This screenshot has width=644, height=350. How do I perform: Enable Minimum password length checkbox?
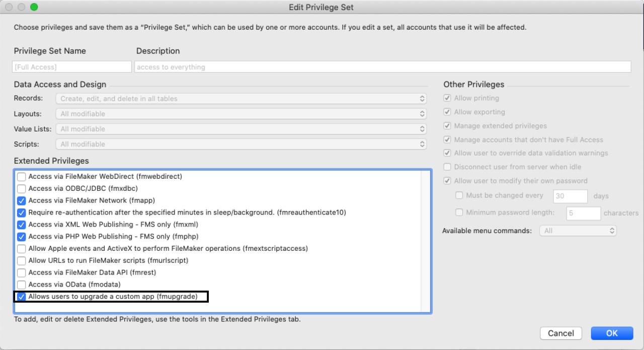[x=459, y=213]
